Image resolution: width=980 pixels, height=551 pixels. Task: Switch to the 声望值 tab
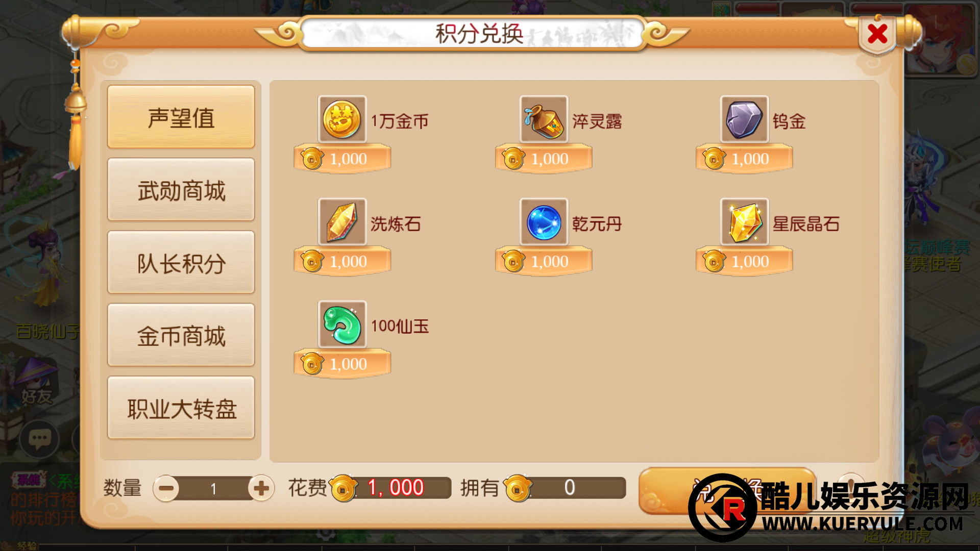click(x=181, y=117)
